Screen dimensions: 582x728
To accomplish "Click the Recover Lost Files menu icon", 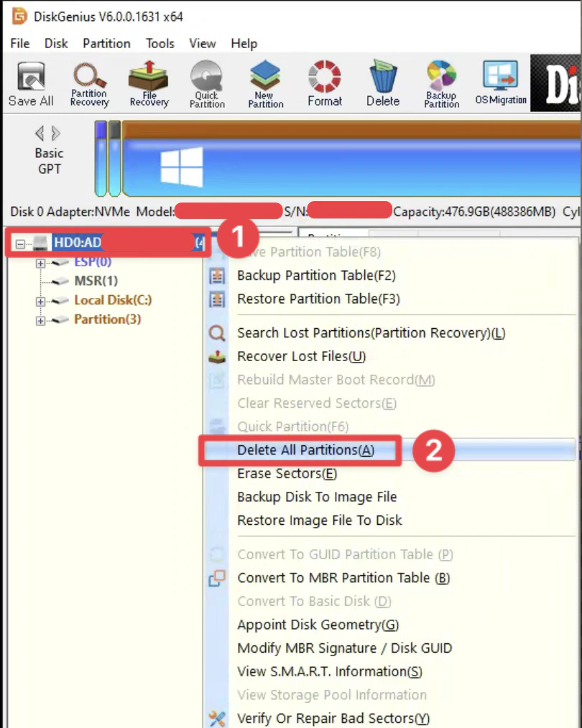I will tap(217, 357).
